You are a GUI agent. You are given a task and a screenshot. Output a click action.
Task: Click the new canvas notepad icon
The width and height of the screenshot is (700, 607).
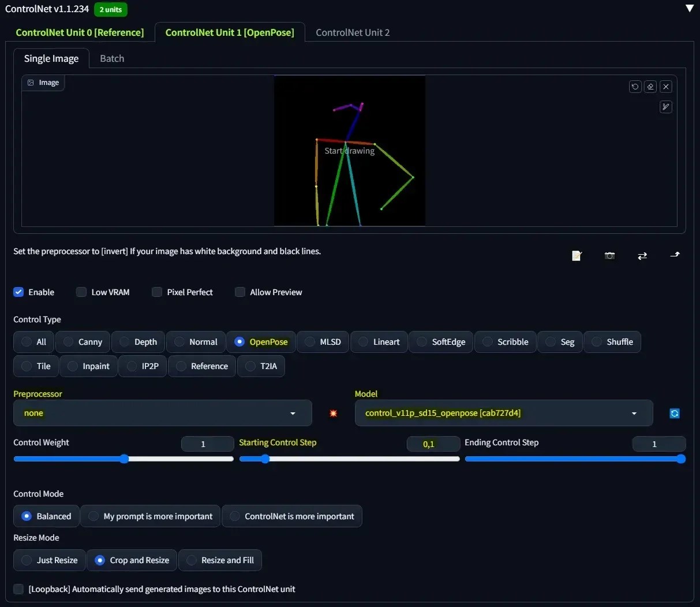pos(577,255)
